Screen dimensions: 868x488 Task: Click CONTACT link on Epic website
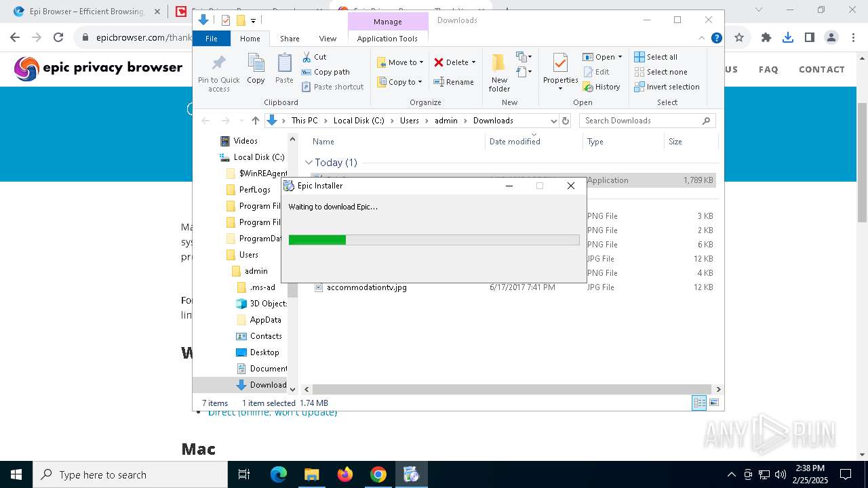pyautogui.click(x=821, y=69)
